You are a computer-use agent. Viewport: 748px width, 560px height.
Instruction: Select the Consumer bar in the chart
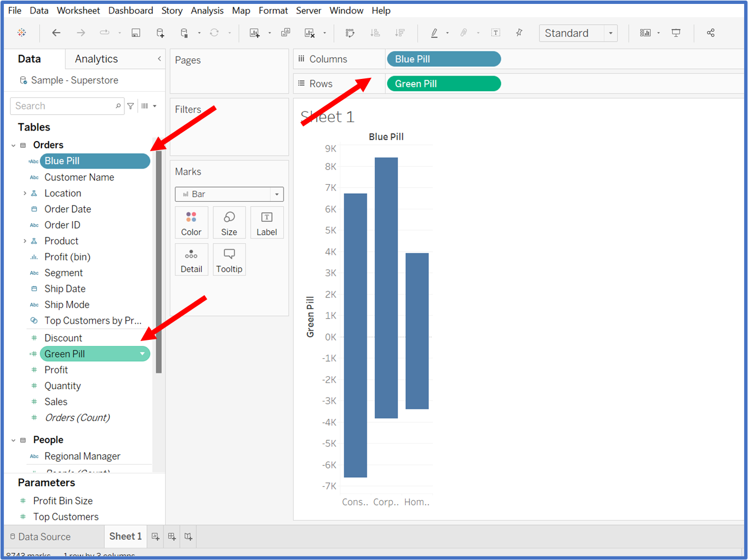(x=355, y=335)
